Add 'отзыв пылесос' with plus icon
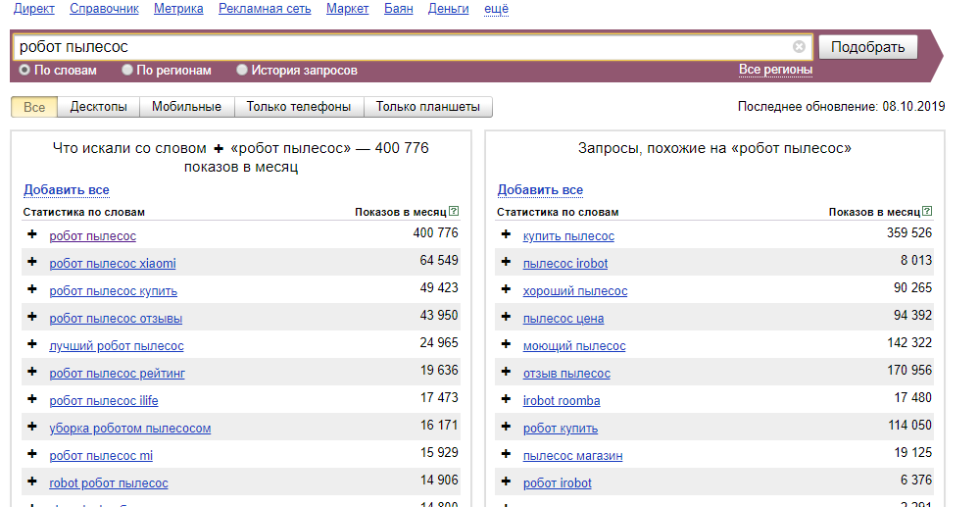This screenshot has width=980, height=507. (x=507, y=372)
